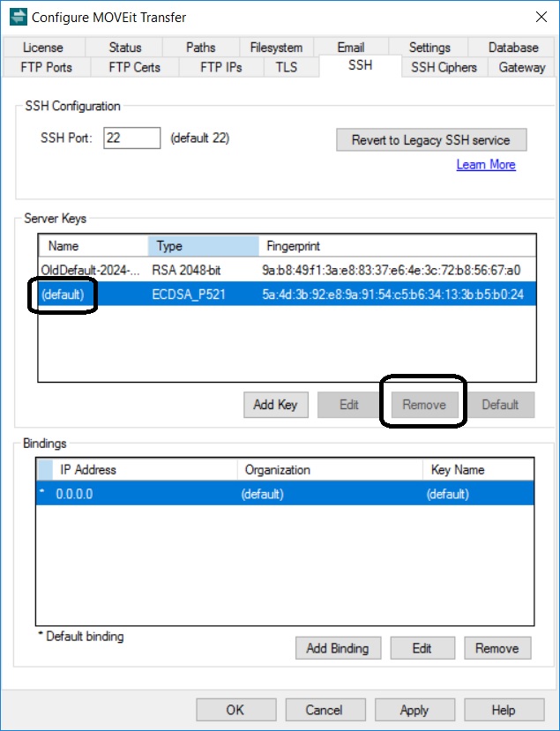Click the binding's Organization (default) cell
Screen dimensions: 560x731
pos(262,494)
